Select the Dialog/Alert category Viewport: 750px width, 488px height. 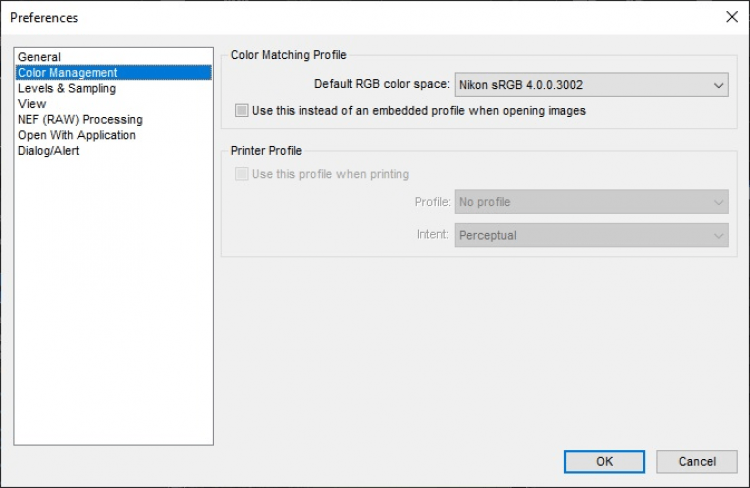(x=48, y=151)
